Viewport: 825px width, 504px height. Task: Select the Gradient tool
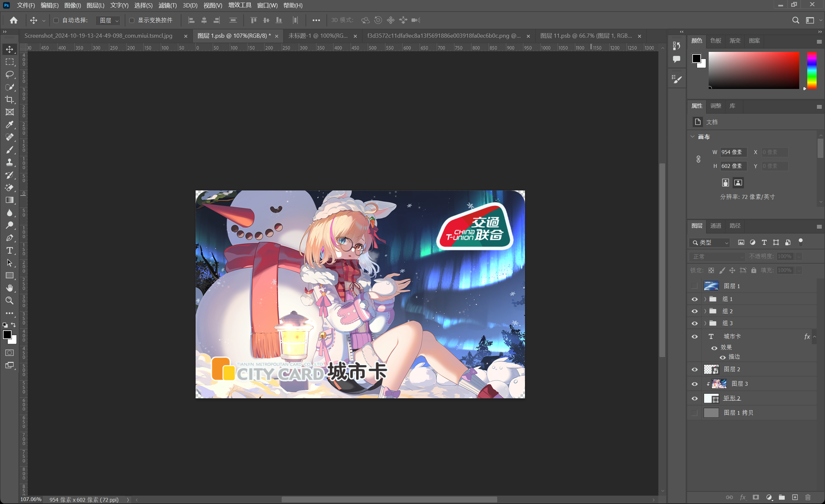coord(9,200)
